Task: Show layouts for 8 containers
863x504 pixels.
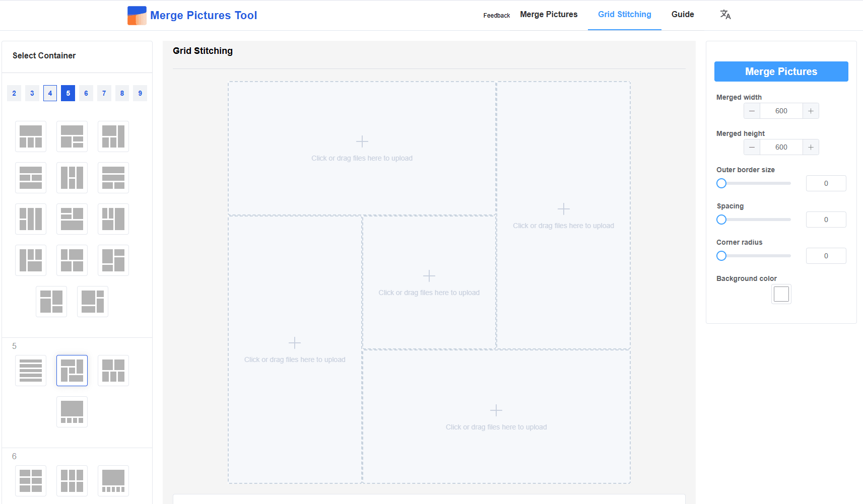Action: 122,93
